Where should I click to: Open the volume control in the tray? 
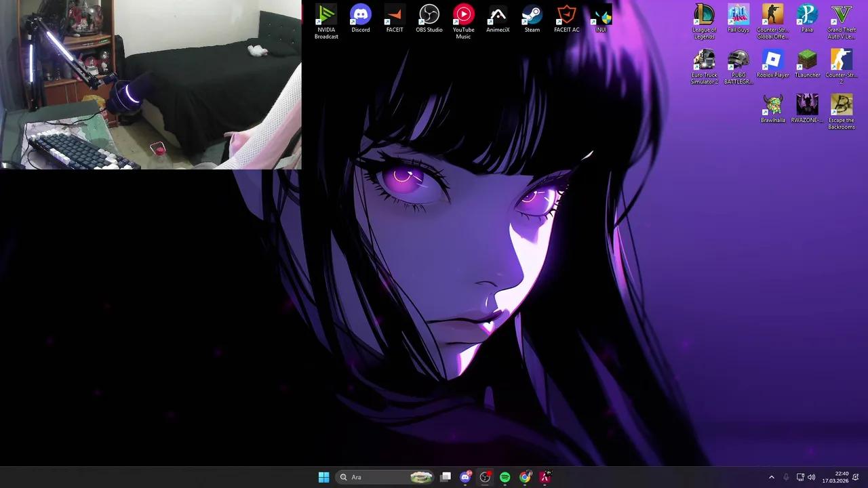pos(812,477)
